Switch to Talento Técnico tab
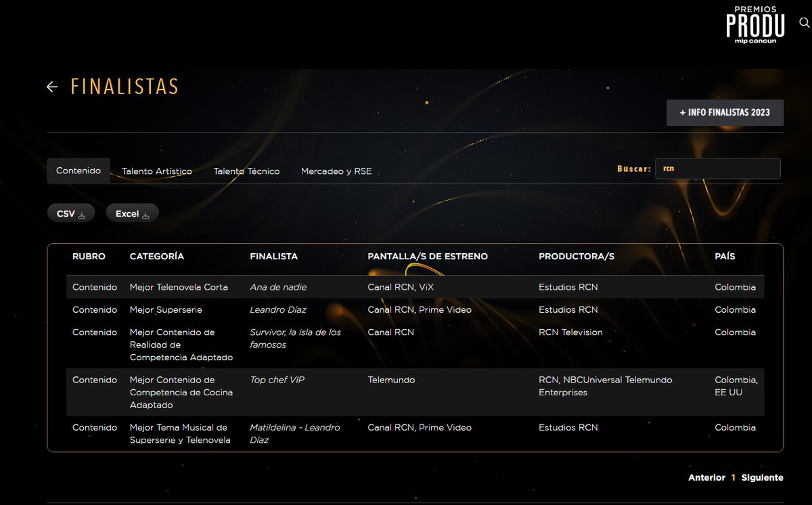Viewport: 812px width, 505px height. point(246,171)
